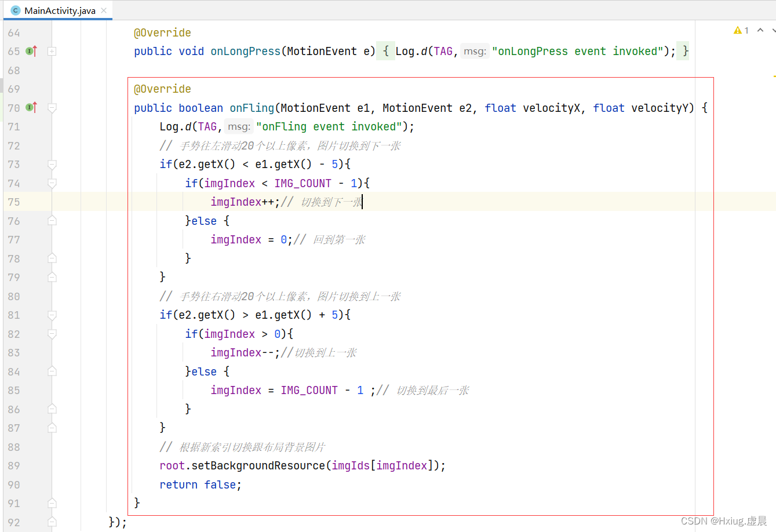Screen dimensions: 776x532
Task: Click the root variable on line 89
Action: coord(172,465)
